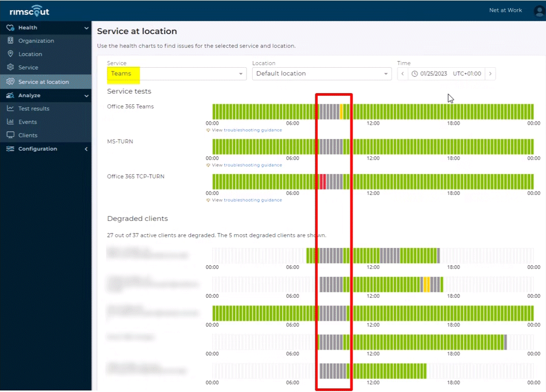The image size is (546, 392).
Task: Click the Analyze section header
Action: [x=46, y=95]
